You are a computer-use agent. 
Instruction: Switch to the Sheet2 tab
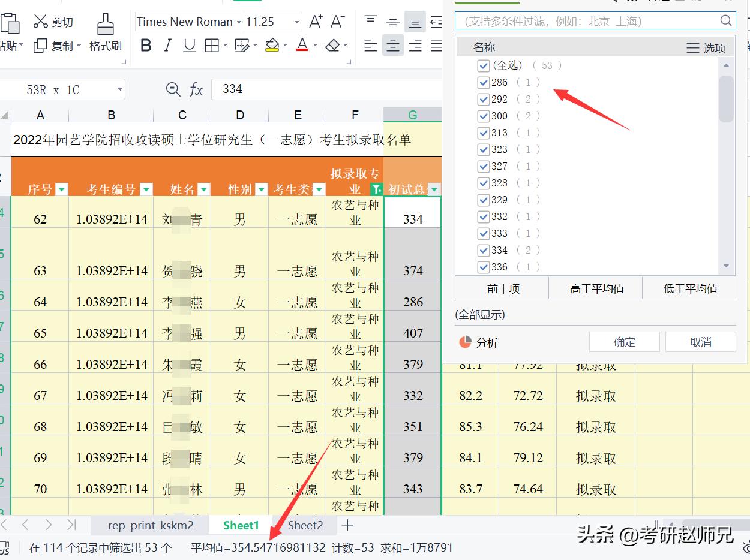pyautogui.click(x=305, y=525)
